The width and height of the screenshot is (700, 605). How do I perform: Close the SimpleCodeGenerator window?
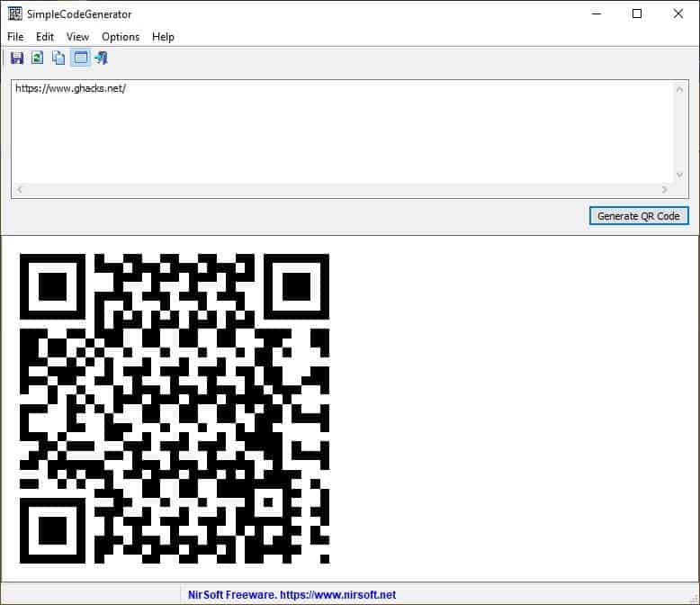tap(678, 14)
